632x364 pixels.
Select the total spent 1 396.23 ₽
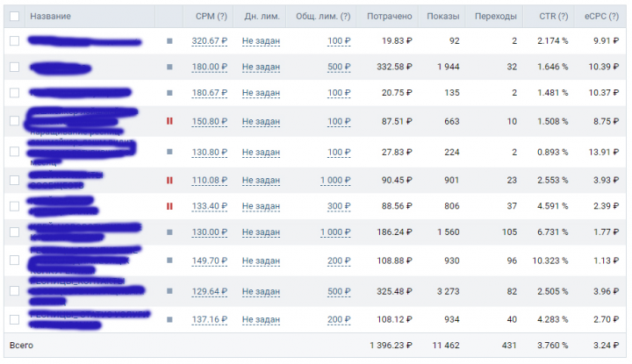tap(391, 346)
